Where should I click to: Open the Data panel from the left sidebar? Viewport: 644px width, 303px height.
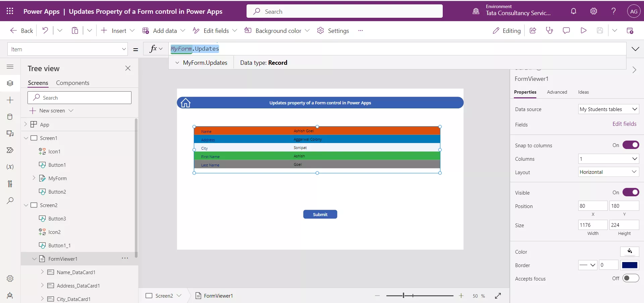pos(10,117)
